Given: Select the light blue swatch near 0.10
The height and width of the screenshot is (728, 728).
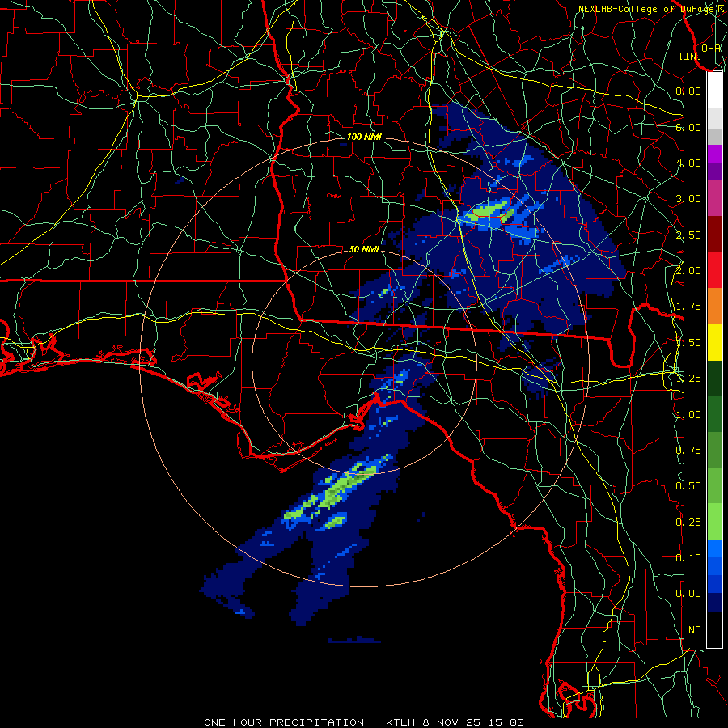Looking at the screenshot, I should tap(714, 548).
